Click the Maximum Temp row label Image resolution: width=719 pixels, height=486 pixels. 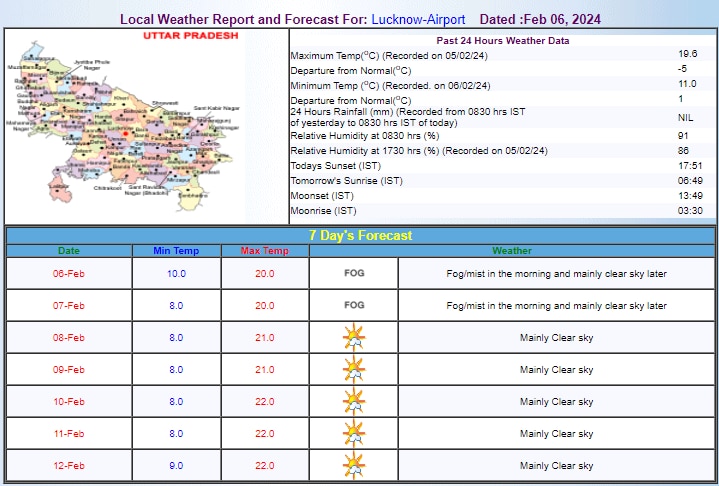(389, 55)
